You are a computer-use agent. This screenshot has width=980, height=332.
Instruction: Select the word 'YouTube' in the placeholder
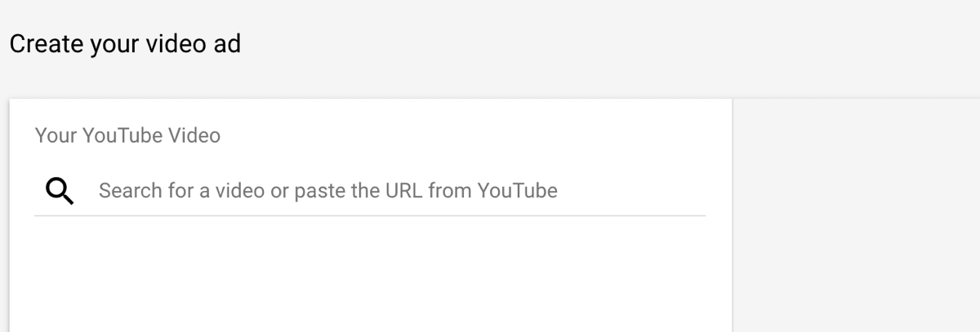tap(517, 191)
